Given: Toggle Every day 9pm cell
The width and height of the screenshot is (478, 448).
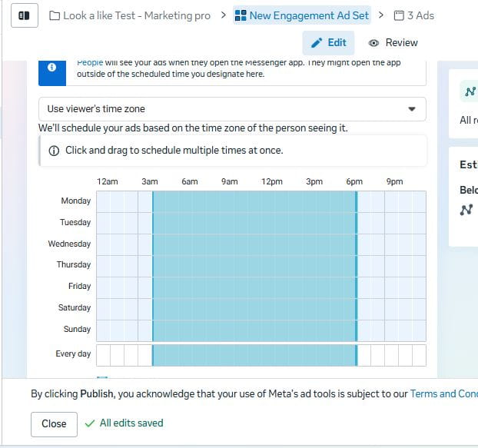Looking at the screenshot, I should 391,355.
